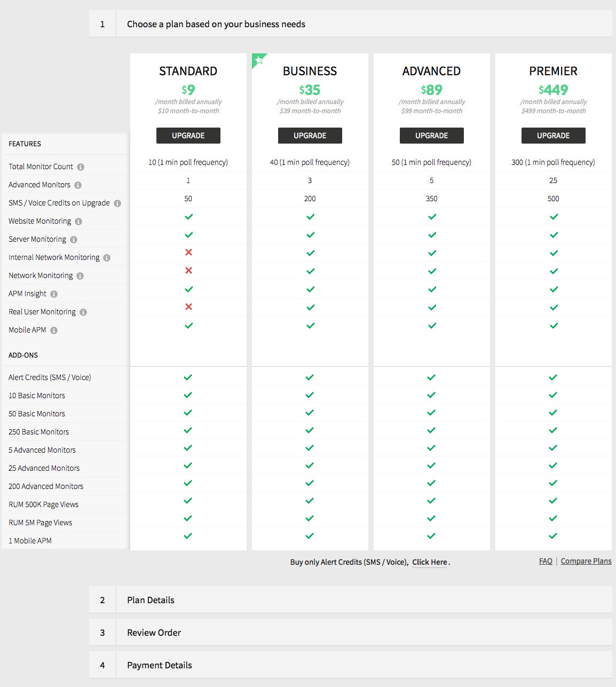
Task: Click UPGRADE button under Standard plan
Action: (x=188, y=136)
